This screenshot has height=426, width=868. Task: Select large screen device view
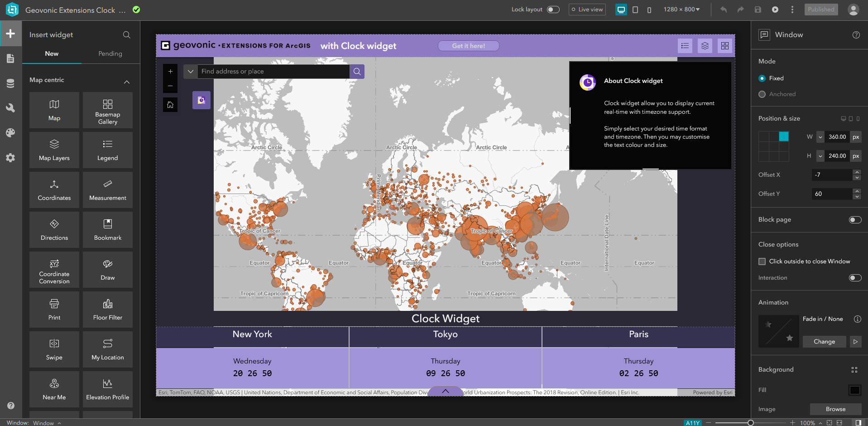pos(621,10)
